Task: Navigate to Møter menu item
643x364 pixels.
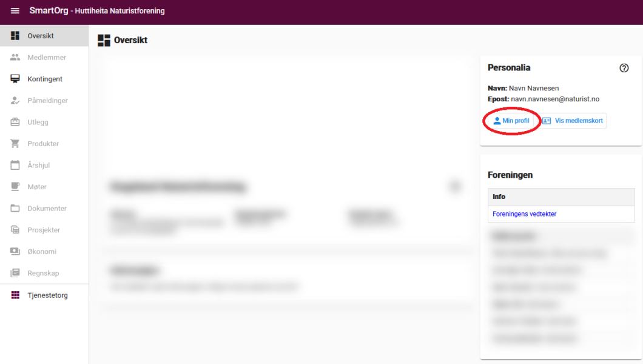Action: point(37,187)
